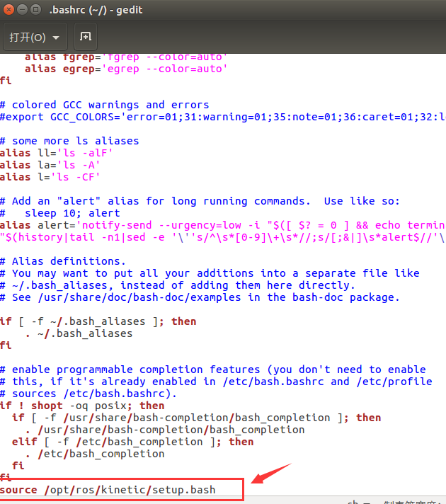Click the comment "# Alias definitions."
The image size is (446, 504).
click(63, 261)
